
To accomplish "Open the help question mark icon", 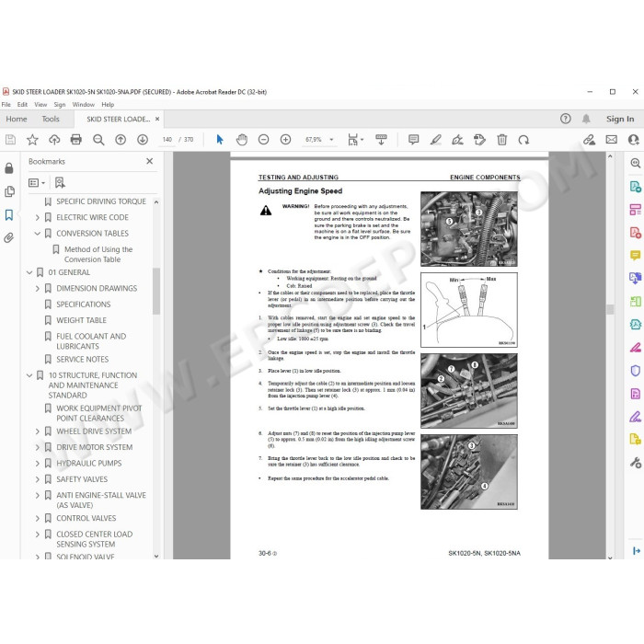I will (566, 119).
